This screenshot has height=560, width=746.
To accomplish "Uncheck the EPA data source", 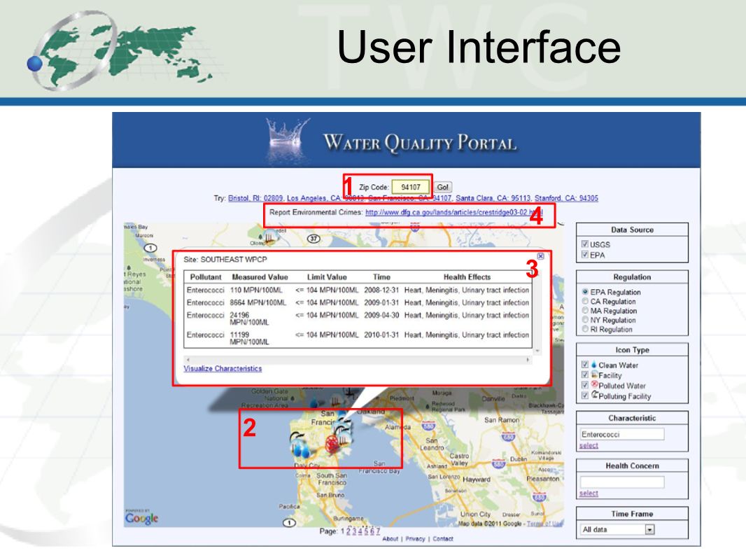I will pos(585,255).
